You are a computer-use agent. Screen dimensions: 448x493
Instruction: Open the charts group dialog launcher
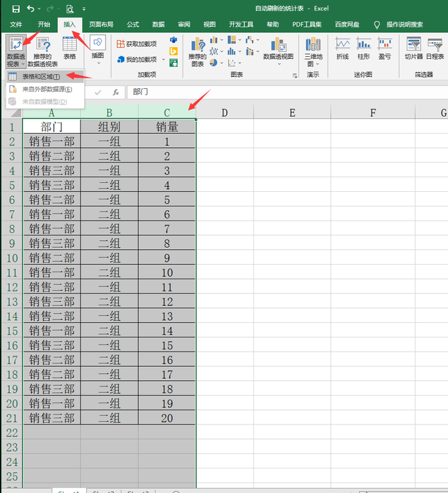click(x=295, y=76)
